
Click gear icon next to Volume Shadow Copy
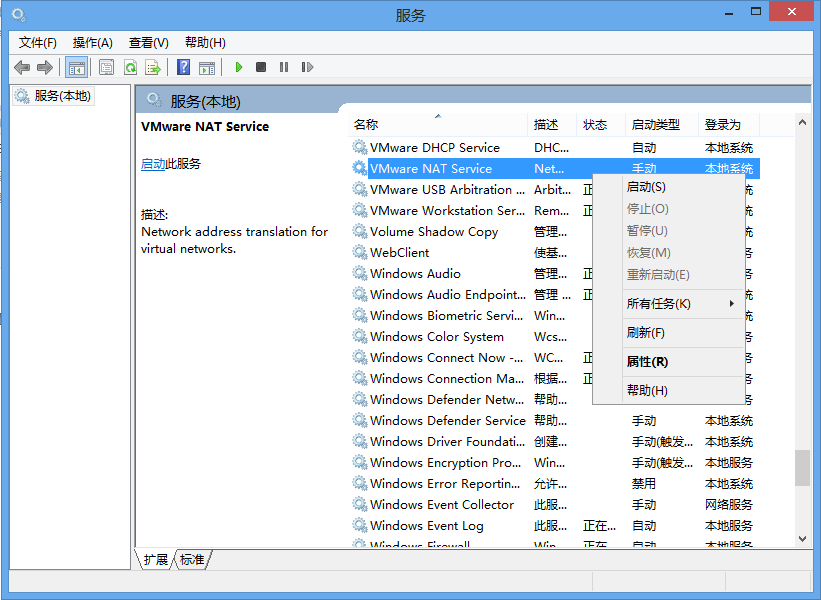359,231
